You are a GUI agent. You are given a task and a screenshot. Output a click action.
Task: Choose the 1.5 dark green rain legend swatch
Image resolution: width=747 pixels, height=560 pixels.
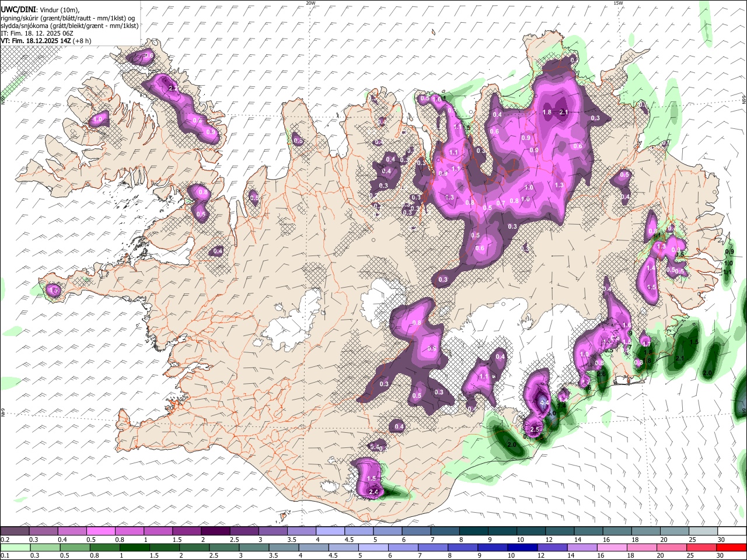coord(165,547)
